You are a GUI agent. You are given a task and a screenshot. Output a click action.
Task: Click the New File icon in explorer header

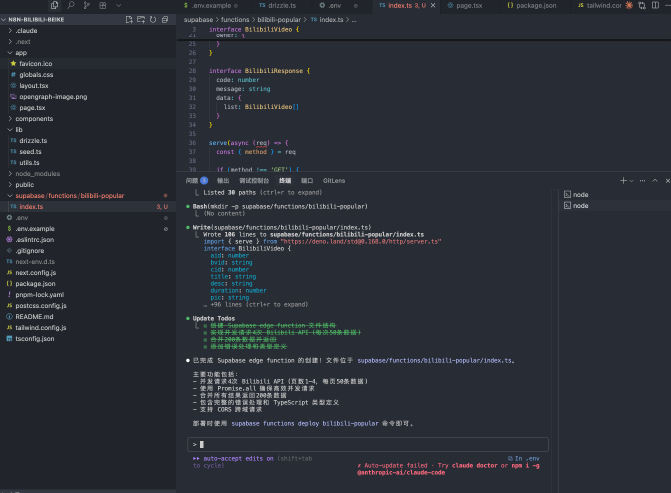tap(130, 19)
